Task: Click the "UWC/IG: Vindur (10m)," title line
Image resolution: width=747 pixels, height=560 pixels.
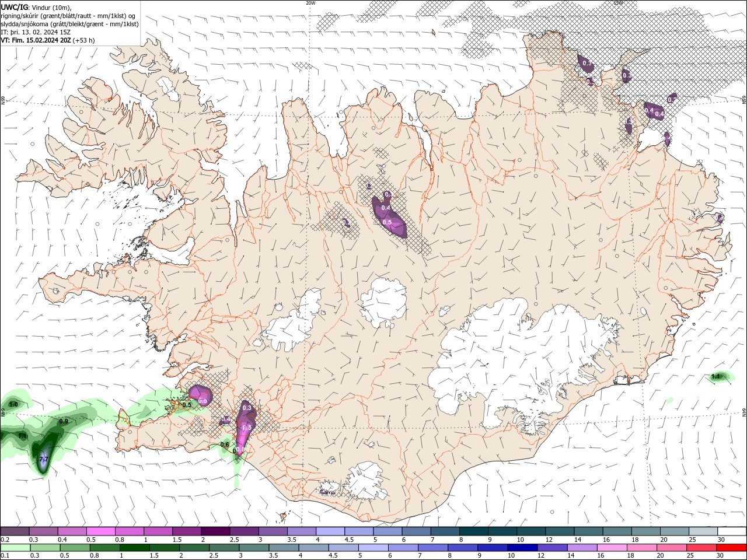Action: 37,7
